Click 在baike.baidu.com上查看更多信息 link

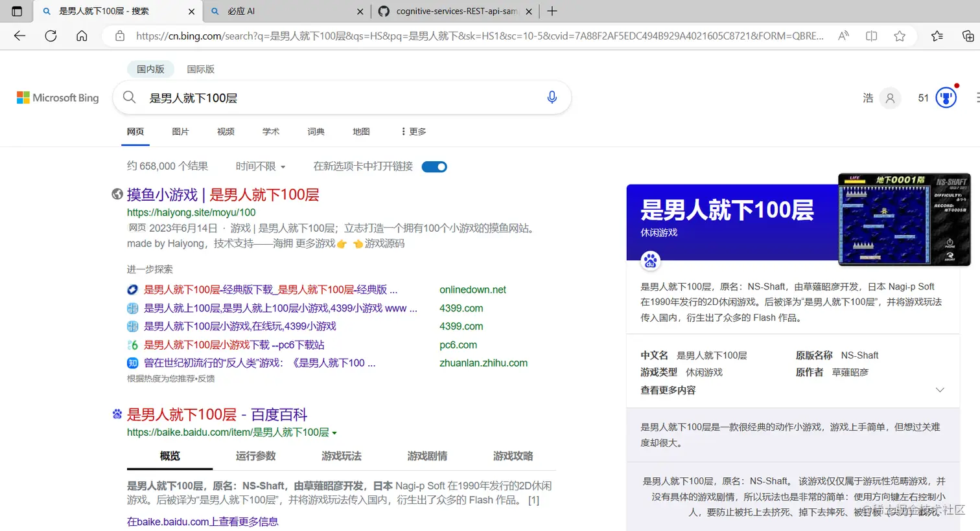point(203,522)
